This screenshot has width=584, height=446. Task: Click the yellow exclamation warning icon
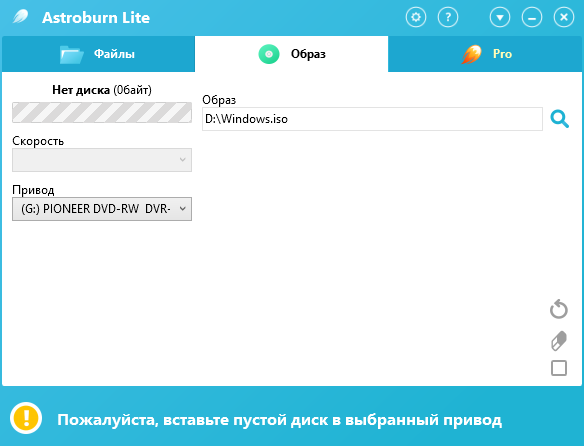[x=26, y=418]
